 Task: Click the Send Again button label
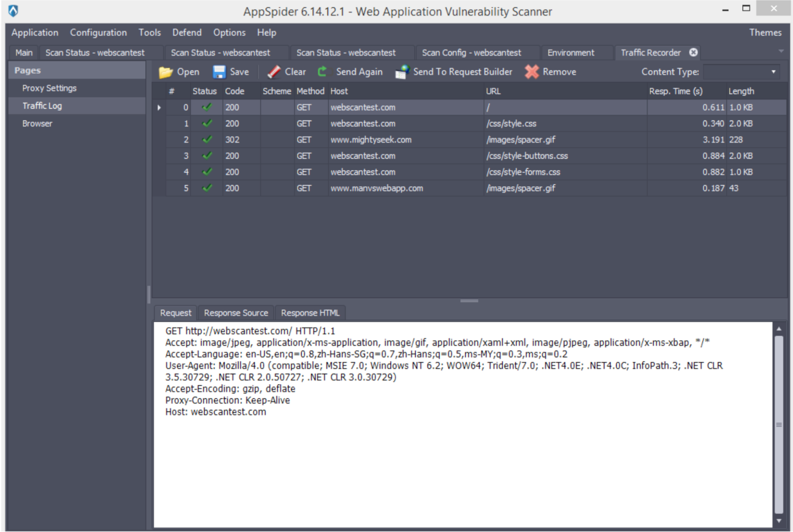coord(360,72)
